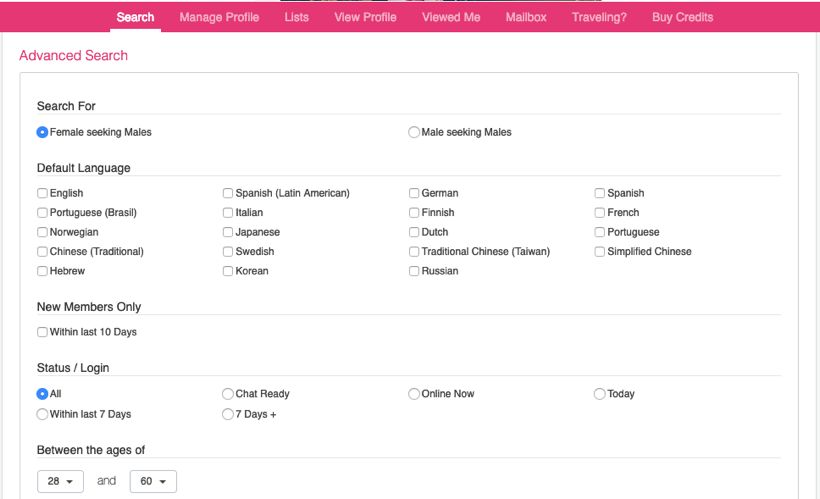Go to the Mailbox tab

tap(526, 17)
